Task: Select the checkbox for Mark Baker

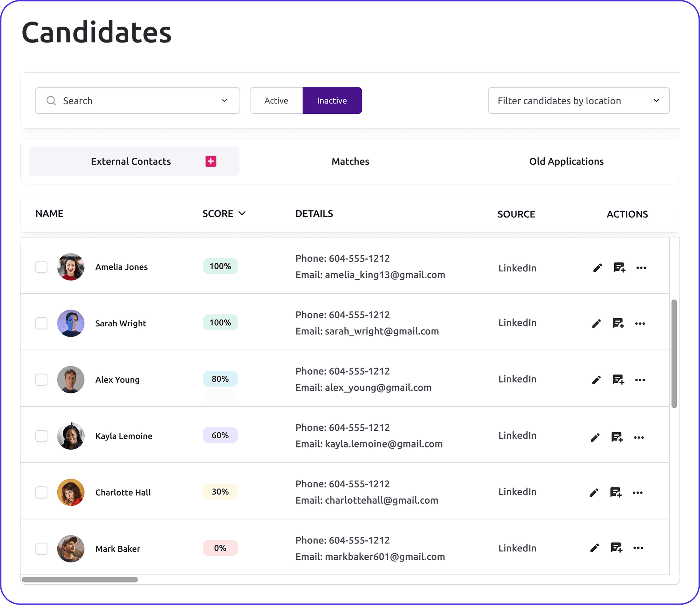Action: coord(42,549)
